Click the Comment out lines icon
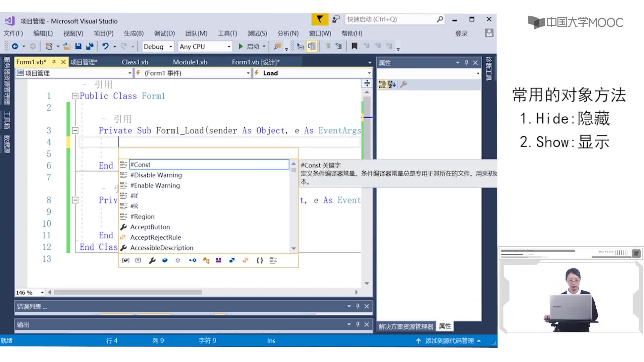 [327, 46]
